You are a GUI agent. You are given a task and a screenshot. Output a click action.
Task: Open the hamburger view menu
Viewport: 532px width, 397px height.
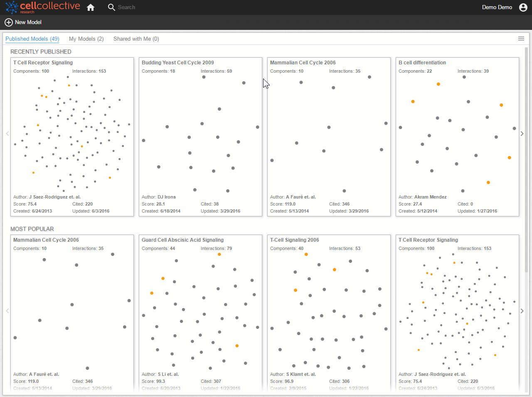pos(521,39)
